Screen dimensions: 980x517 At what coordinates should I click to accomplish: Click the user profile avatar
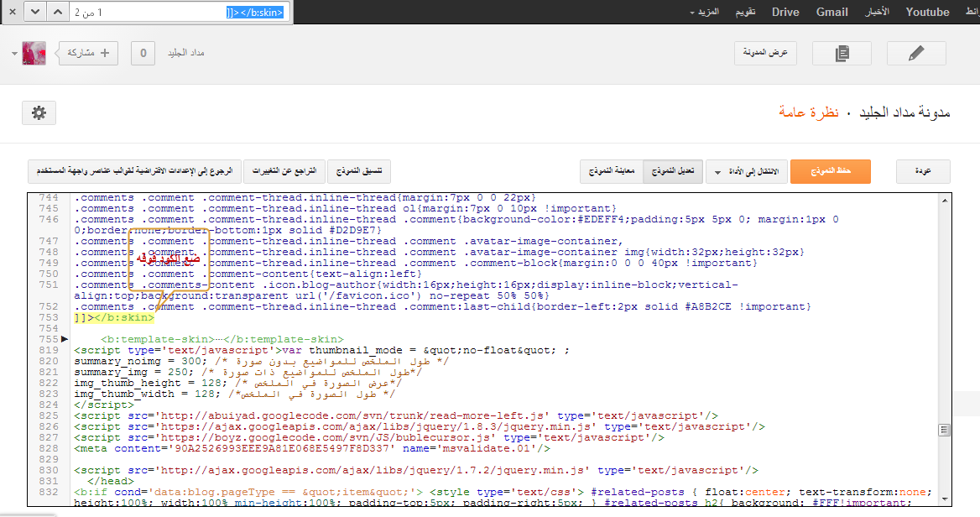pyautogui.click(x=34, y=53)
